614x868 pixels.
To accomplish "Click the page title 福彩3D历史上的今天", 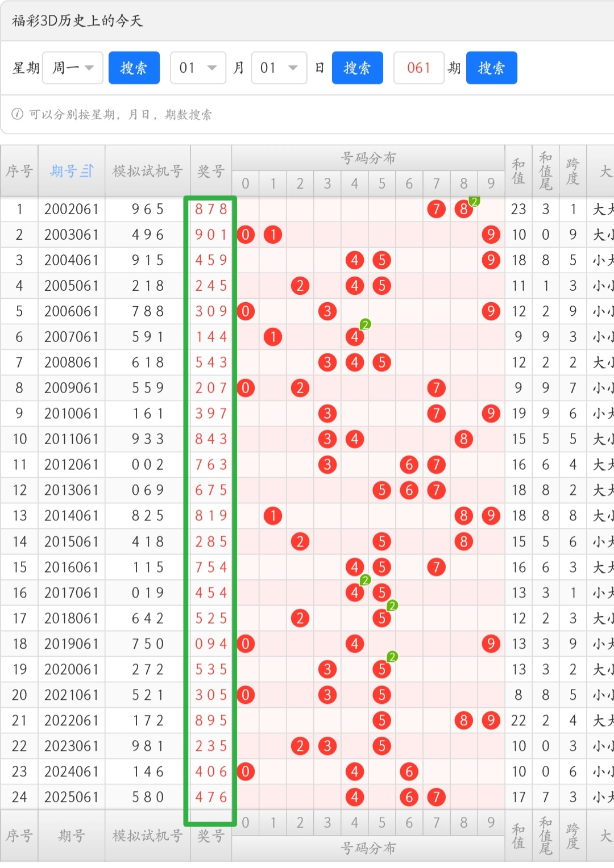I will [77, 21].
